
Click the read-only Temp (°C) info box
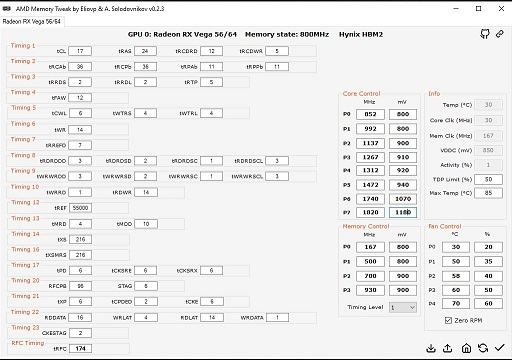pos(488,105)
